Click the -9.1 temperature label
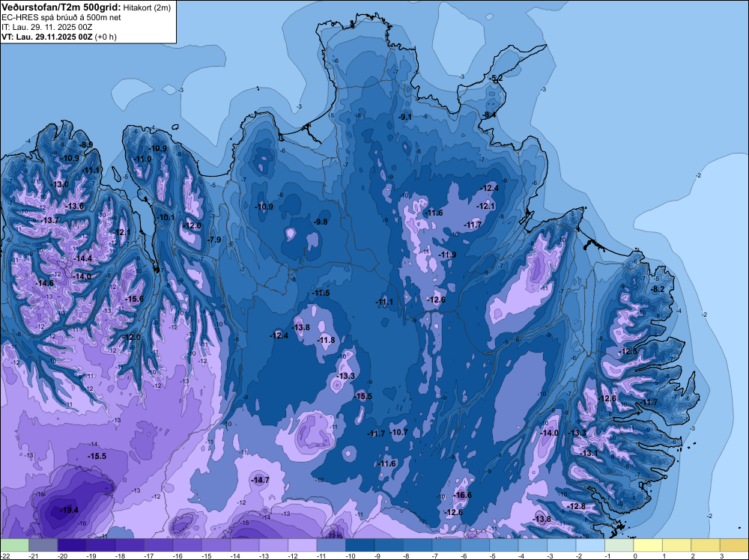Viewport: 749px width, 560px height. (x=405, y=117)
